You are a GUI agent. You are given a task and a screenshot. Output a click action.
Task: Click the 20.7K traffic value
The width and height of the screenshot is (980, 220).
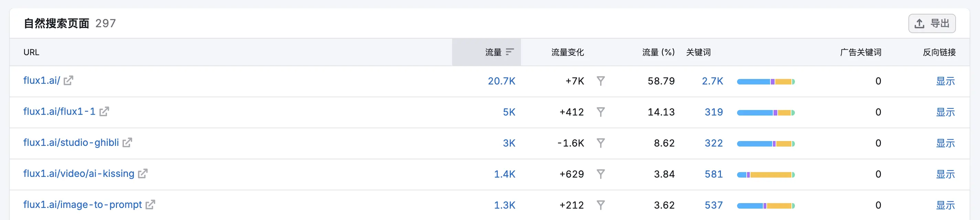pos(501,81)
